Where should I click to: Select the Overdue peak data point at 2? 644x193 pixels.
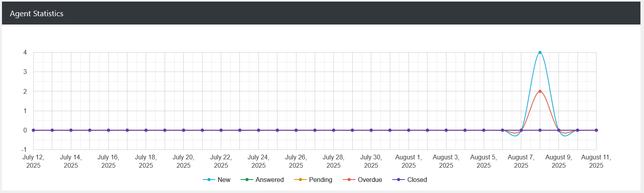(x=540, y=91)
